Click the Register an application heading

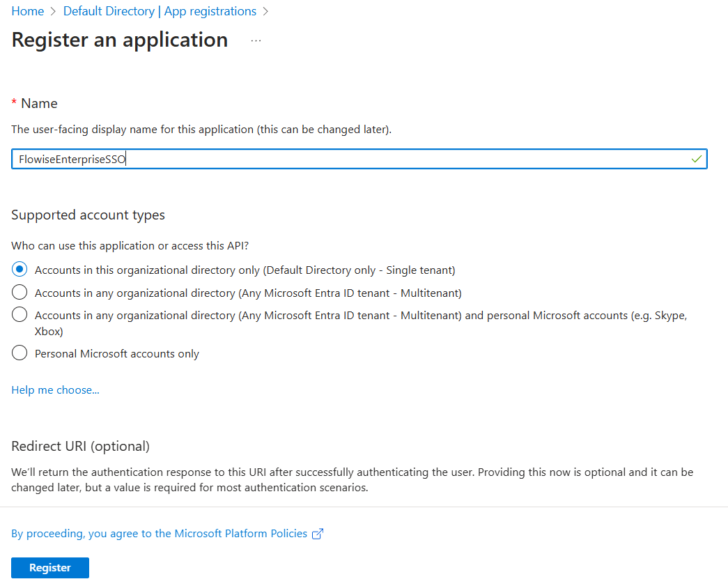click(x=119, y=40)
